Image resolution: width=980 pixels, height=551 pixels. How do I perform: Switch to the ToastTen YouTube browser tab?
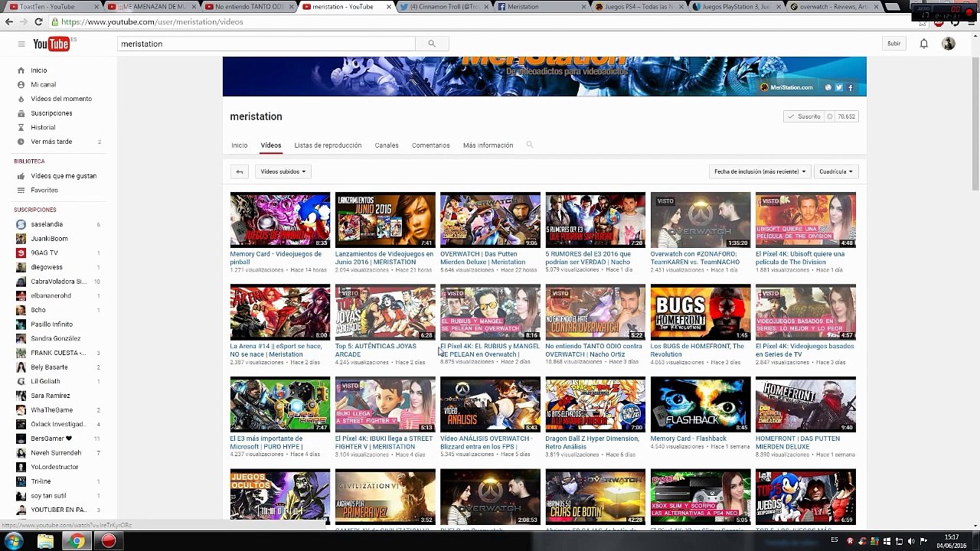coord(52,7)
